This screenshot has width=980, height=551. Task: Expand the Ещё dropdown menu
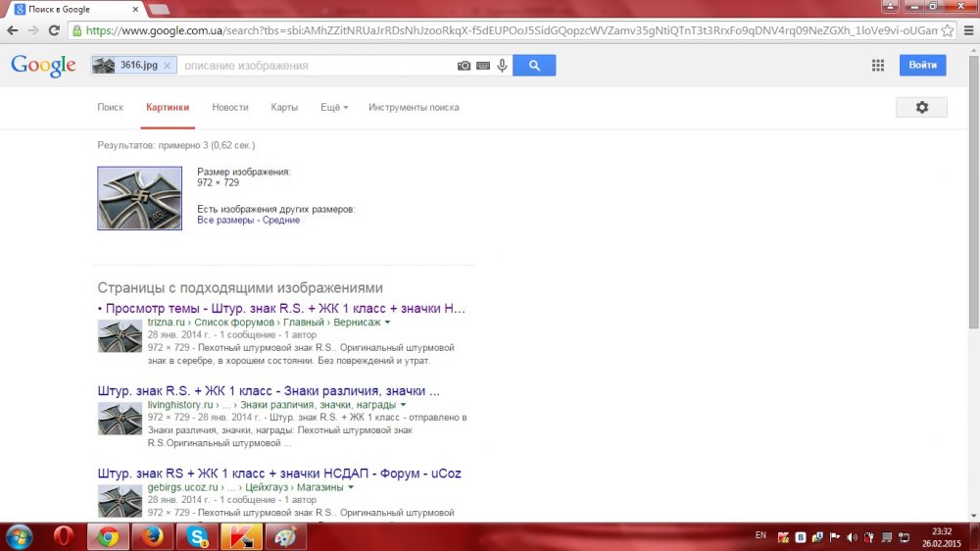point(334,107)
